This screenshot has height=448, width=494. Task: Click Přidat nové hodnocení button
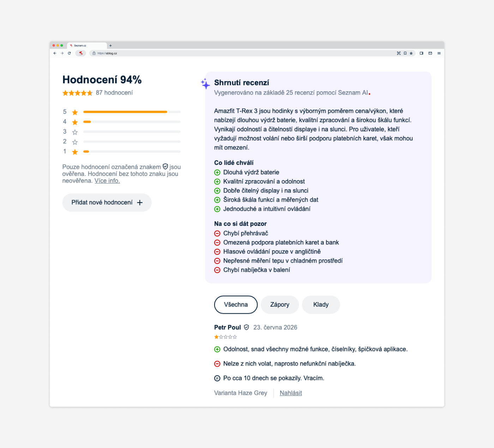107,202
